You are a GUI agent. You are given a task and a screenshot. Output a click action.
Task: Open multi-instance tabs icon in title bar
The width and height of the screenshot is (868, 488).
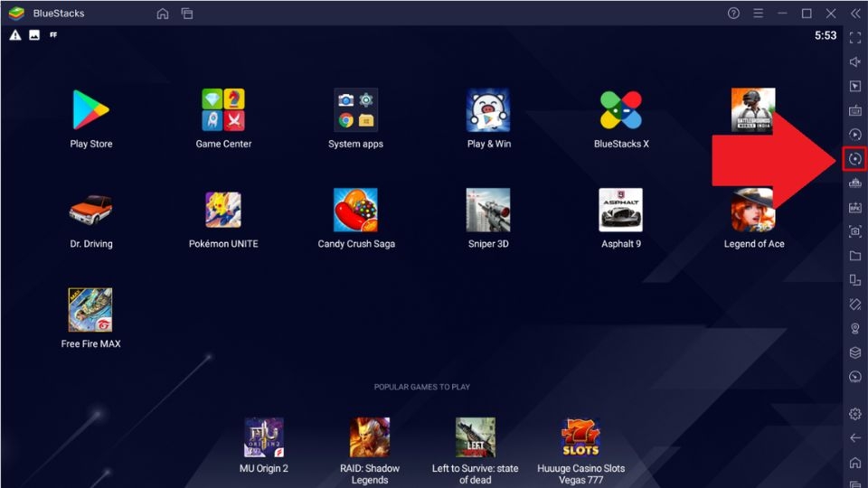coord(187,14)
